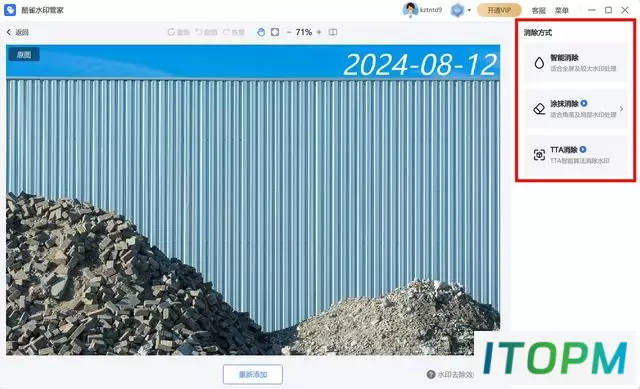Choose 涂抹消除 eraser removal option
This screenshot has width=640, height=389.
(x=576, y=109)
